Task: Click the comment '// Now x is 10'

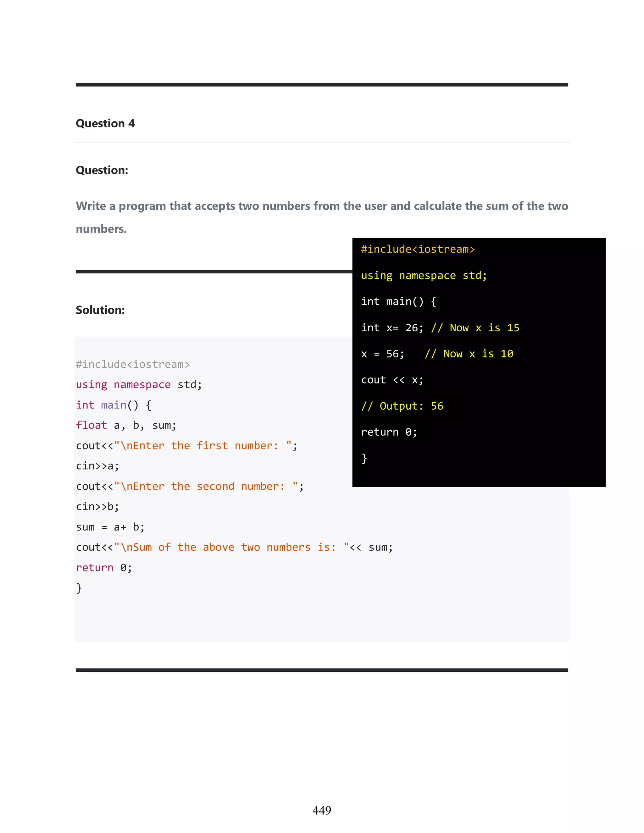Action: tap(469, 354)
